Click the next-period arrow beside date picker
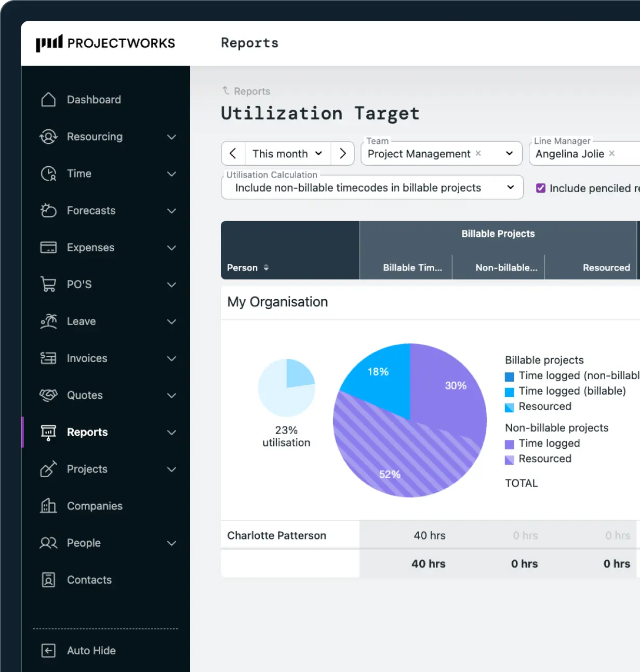Screen dimensions: 640x672 [x=342, y=153]
